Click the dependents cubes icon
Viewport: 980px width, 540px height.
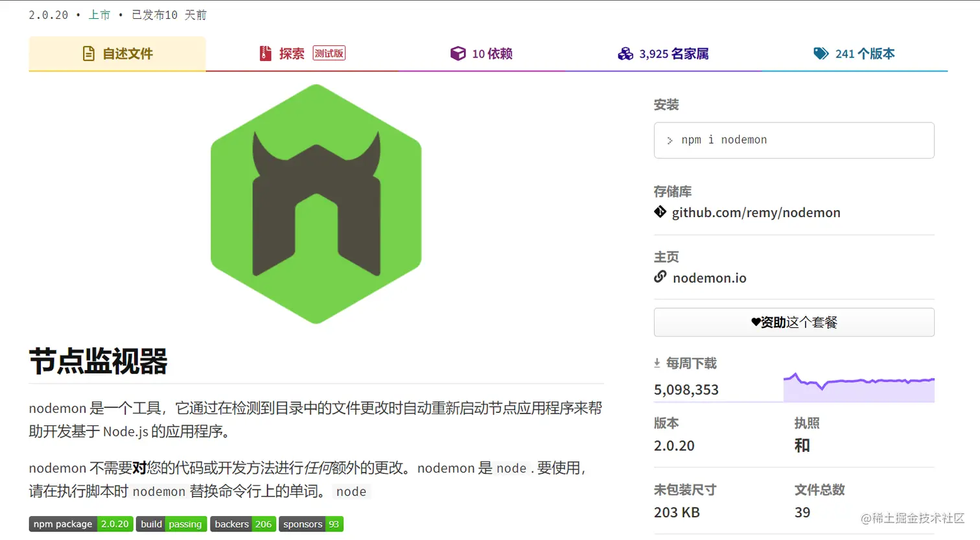point(625,54)
